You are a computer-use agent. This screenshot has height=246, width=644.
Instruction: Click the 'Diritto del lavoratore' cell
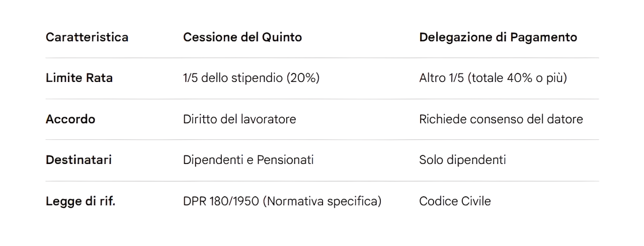click(239, 119)
